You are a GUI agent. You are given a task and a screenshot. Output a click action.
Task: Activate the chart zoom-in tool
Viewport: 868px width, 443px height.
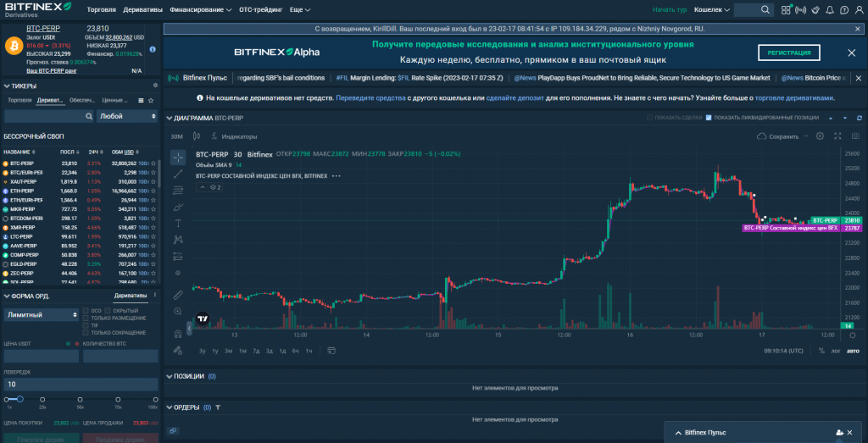click(178, 312)
